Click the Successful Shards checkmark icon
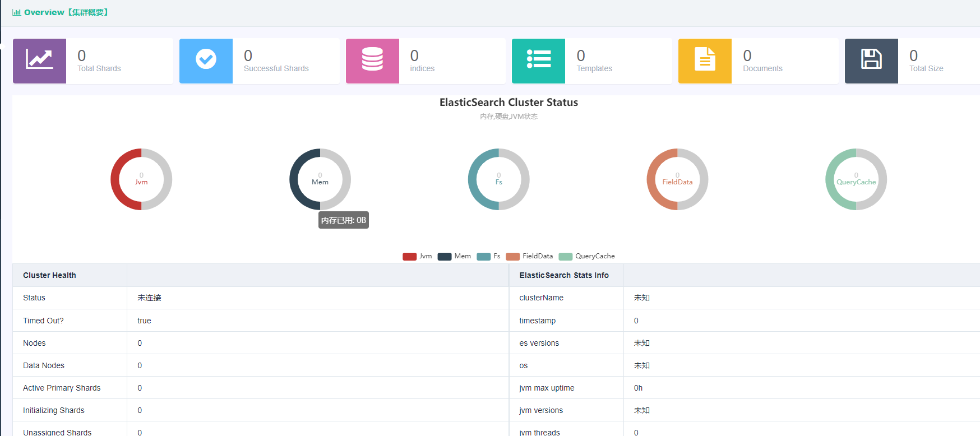This screenshot has width=980, height=436. (206, 59)
